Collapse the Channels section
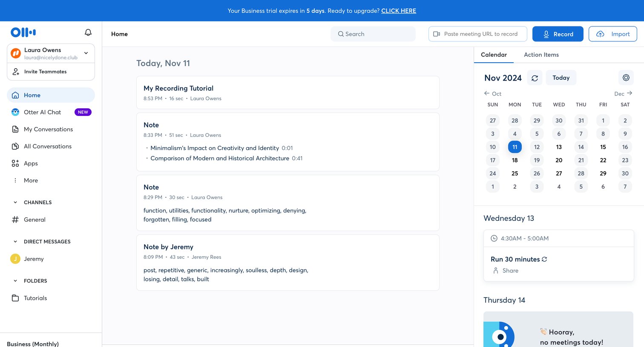 [x=15, y=202]
